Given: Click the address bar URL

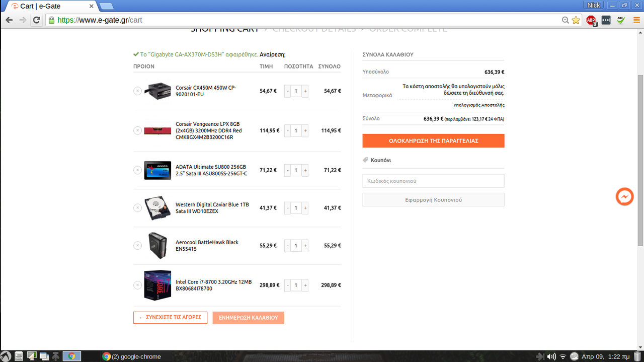Looking at the screenshot, I should click(100, 20).
